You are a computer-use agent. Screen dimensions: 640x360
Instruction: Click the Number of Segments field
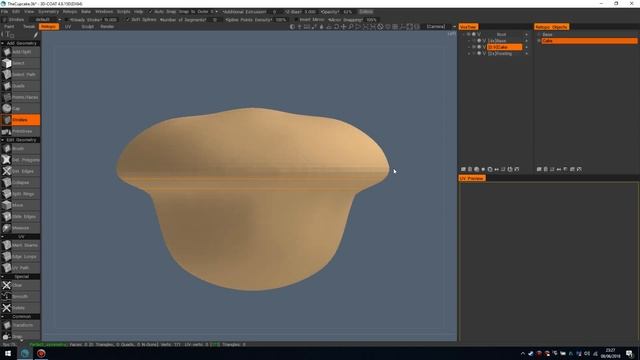point(215,20)
